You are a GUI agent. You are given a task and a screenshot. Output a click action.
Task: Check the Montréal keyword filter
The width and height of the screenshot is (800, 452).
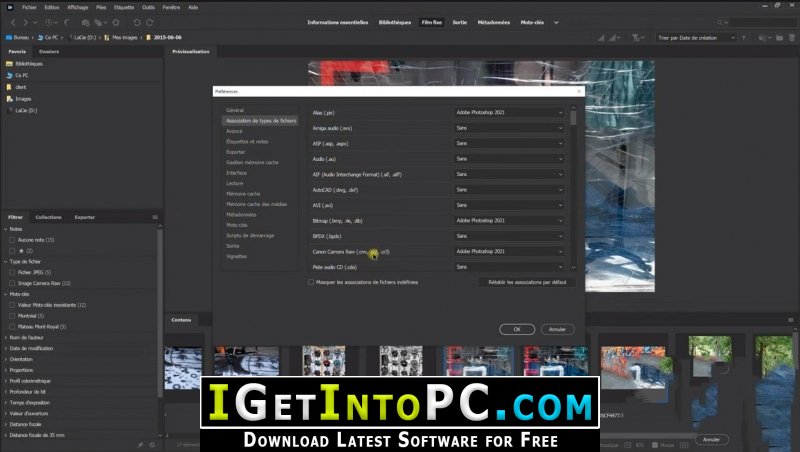coord(12,316)
